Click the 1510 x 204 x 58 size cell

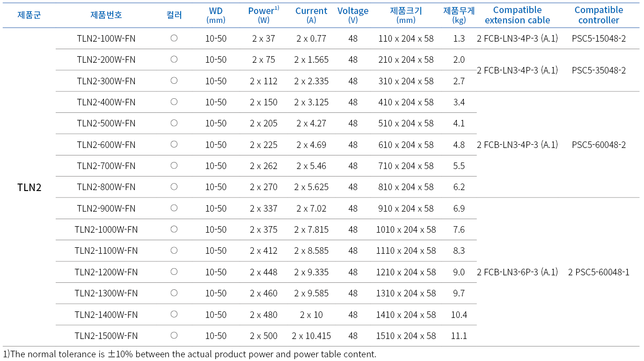[406, 336]
